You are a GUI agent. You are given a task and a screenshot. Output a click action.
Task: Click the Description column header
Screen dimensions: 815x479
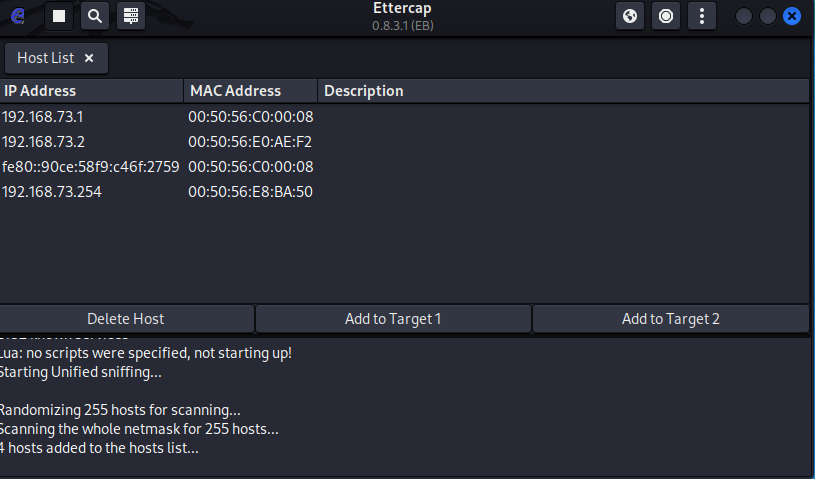click(563, 91)
